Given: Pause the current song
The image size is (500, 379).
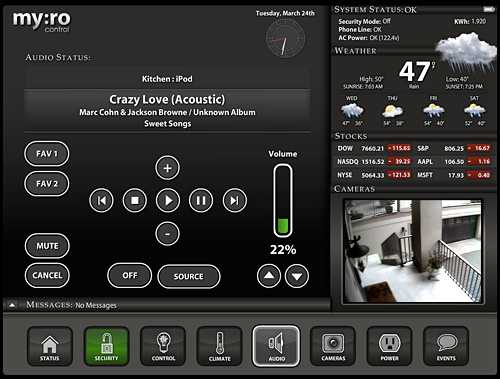Looking at the screenshot, I should click(x=201, y=200).
